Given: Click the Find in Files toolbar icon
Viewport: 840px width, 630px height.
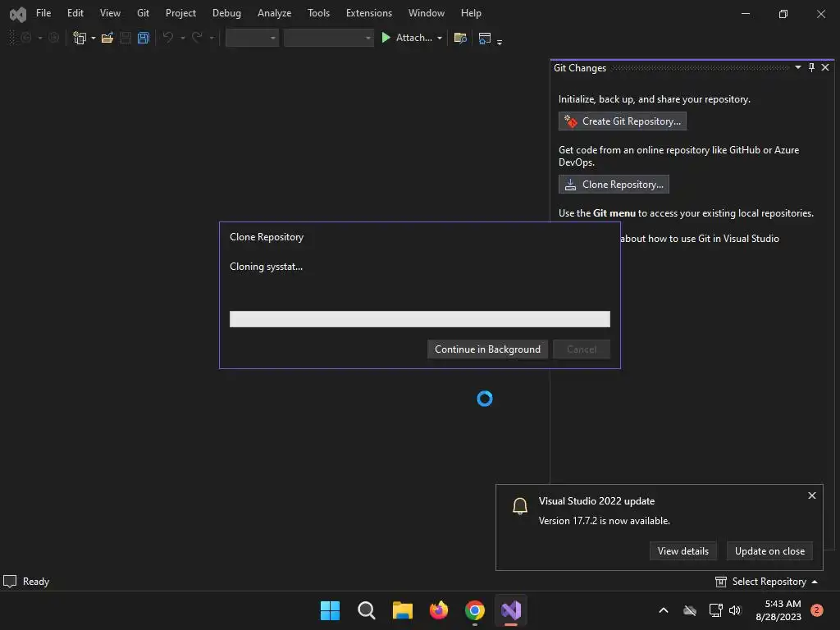Looking at the screenshot, I should point(460,38).
